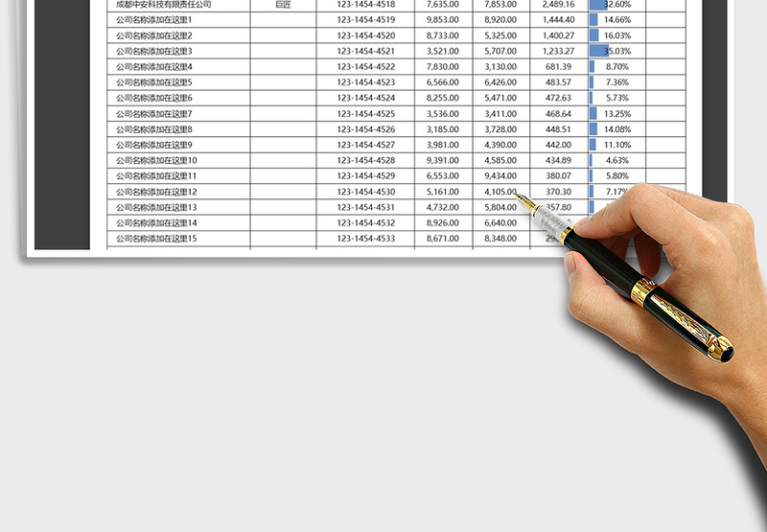Select value cell 681.39
The width and height of the screenshot is (767, 532).
pos(559,67)
